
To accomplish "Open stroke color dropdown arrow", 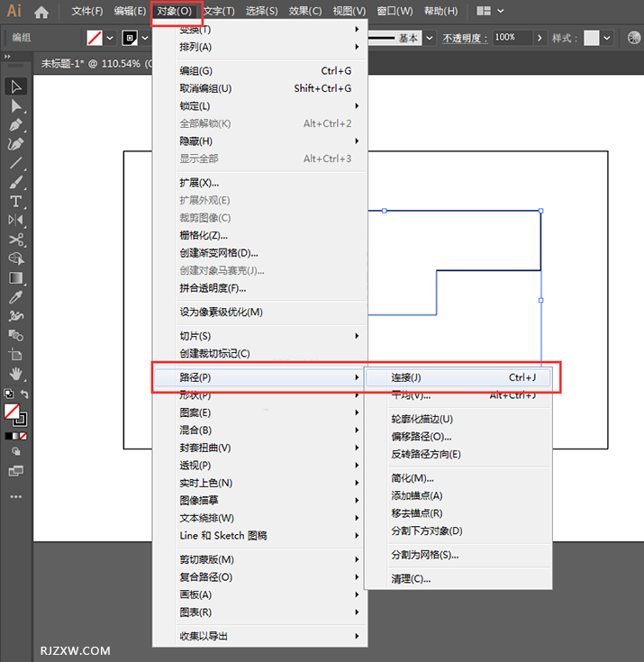I will [145, 38].
